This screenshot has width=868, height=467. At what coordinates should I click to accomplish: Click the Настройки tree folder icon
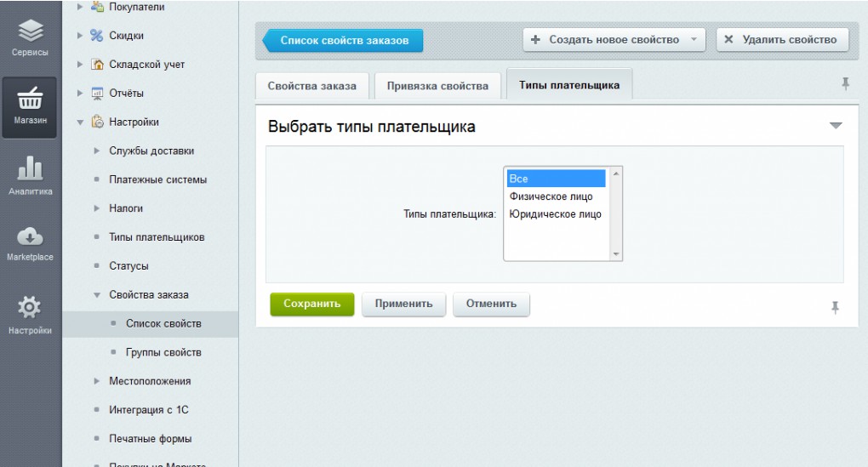point(97,122)
